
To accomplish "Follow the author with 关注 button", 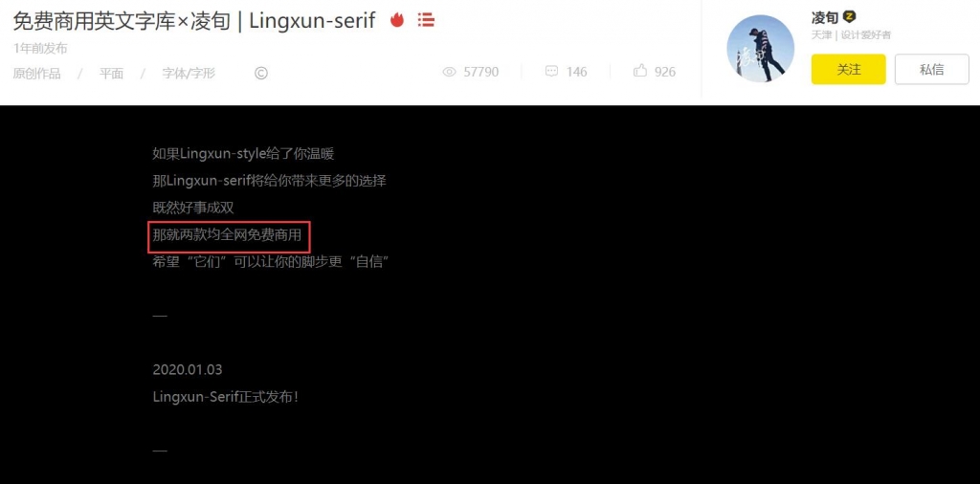I will [848, 69].
